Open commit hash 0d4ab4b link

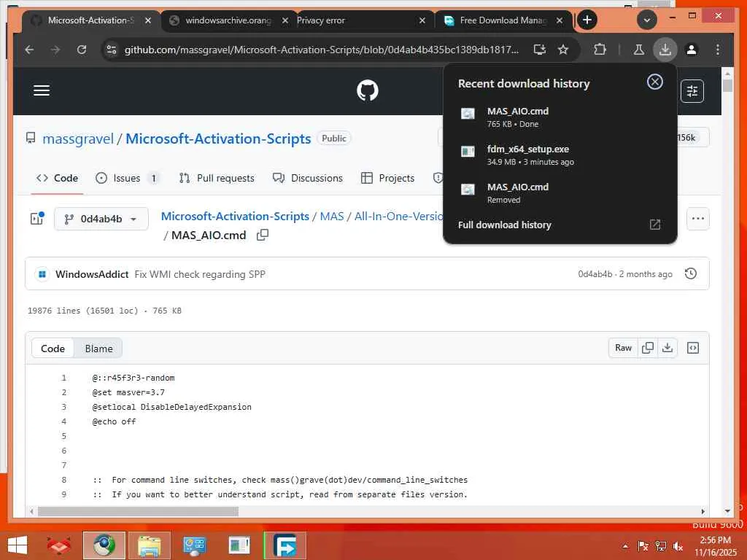point(595,274)
